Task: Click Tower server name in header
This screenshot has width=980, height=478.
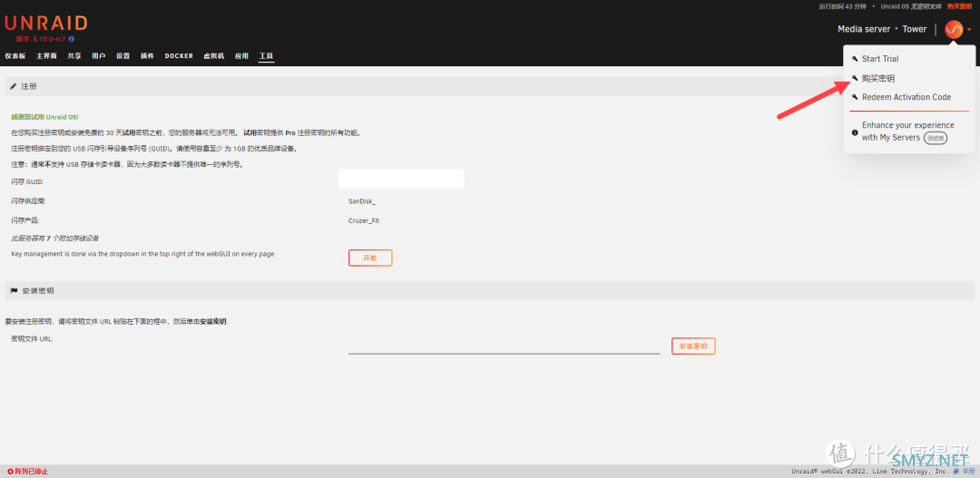Action: click(915, 29)
